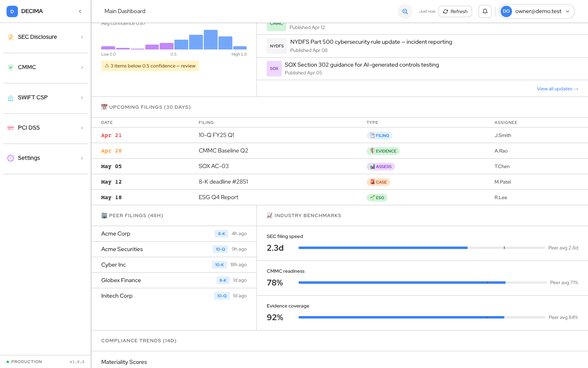Viewport: 588px width, 368px height.
Task: Click the CASE type badge
Action: [379, 182]
